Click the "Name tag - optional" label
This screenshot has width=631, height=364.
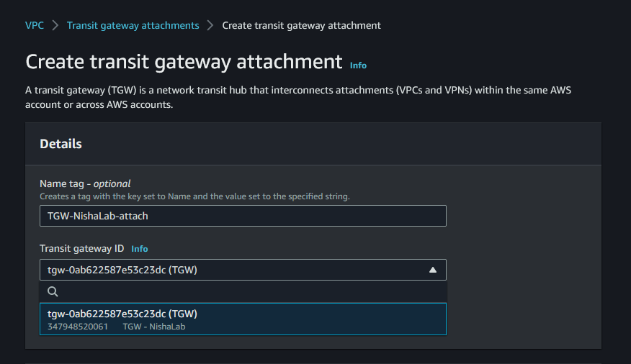(x=85, y=183)
